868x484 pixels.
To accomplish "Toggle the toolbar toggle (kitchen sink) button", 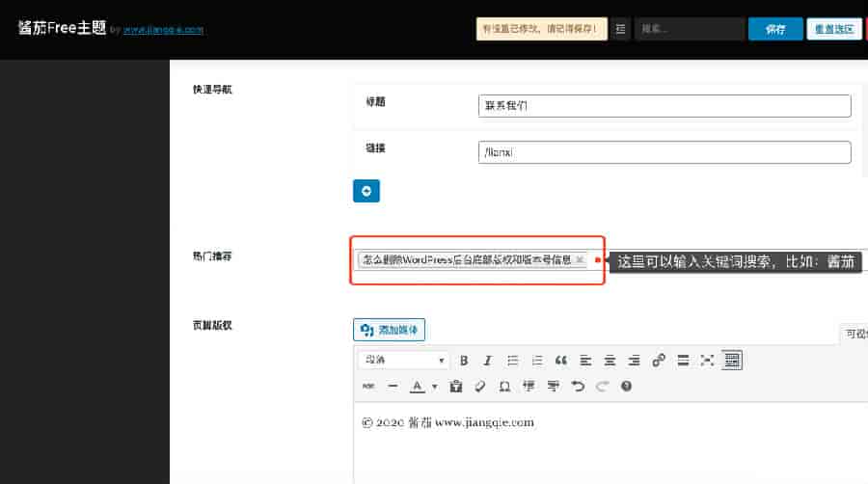I will pos(732,360).
